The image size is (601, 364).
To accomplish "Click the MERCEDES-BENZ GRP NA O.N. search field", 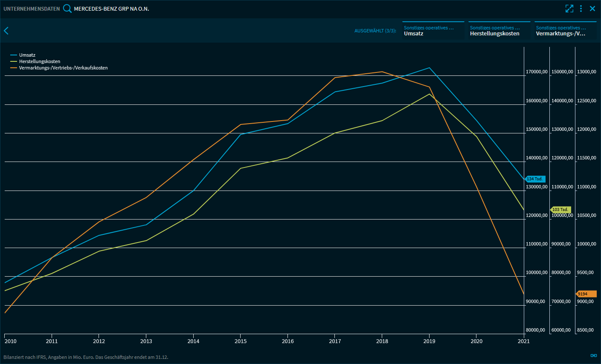I will point(111,9).
